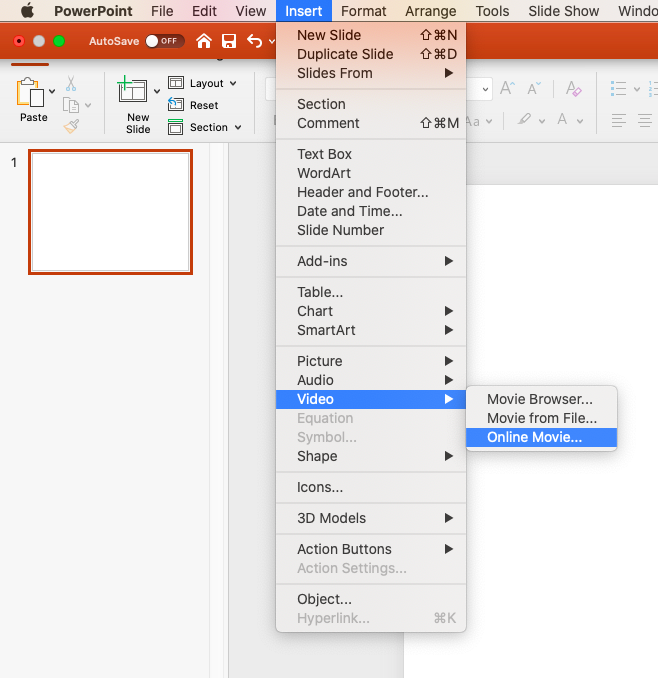Click the Paste clipboard icon
Screen dimensions: 658x678
30,92
